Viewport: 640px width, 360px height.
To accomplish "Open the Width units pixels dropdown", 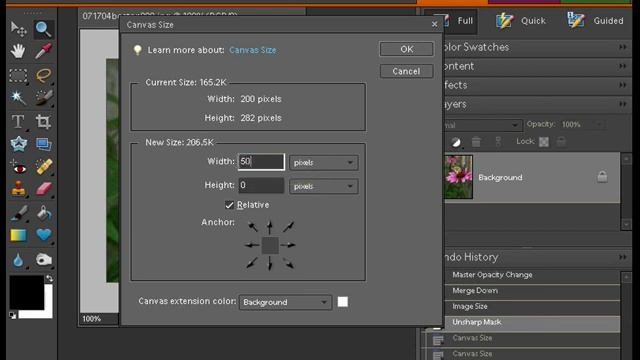I will point(324,162).
